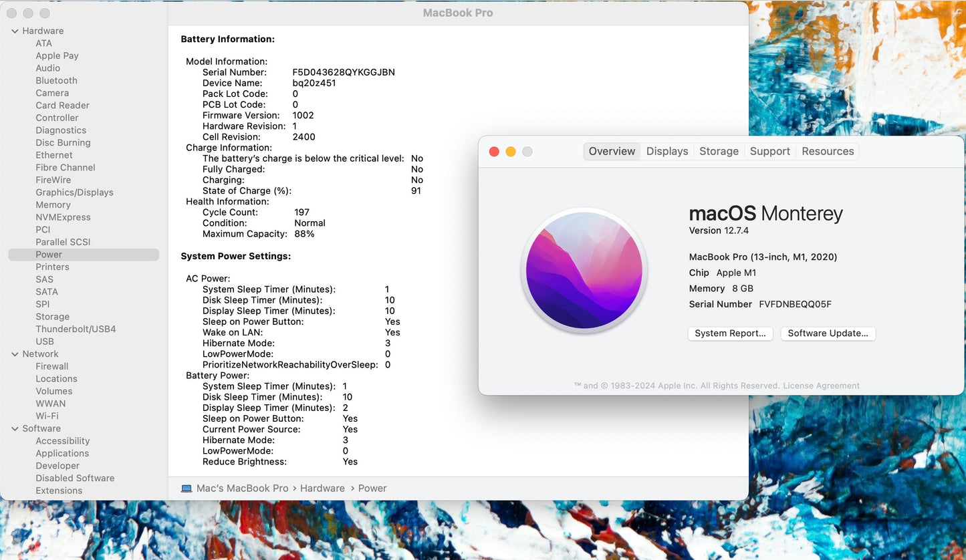The width and height of the screenshot is (966, 560).
Task: Minimize the About This Mac window
Action: (x=511, y=152)
